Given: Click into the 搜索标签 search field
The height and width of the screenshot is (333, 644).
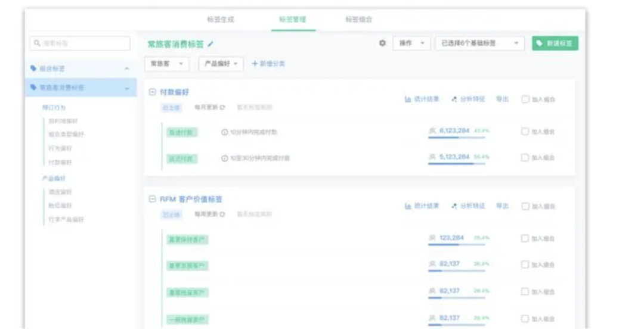Looking at the screenshot, I should 80,43.
